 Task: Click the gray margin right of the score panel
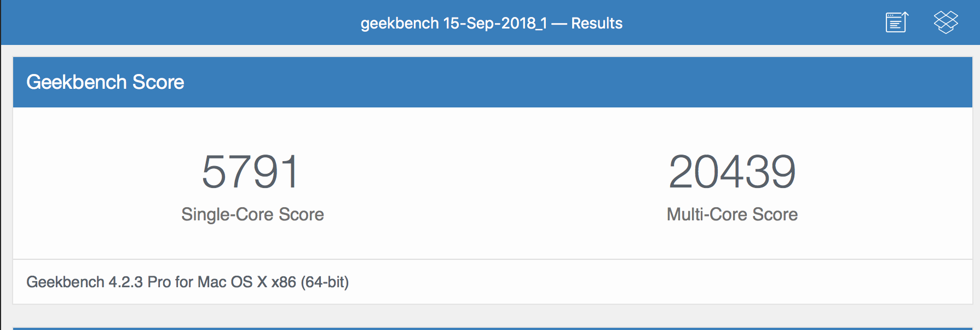(976, 181)
